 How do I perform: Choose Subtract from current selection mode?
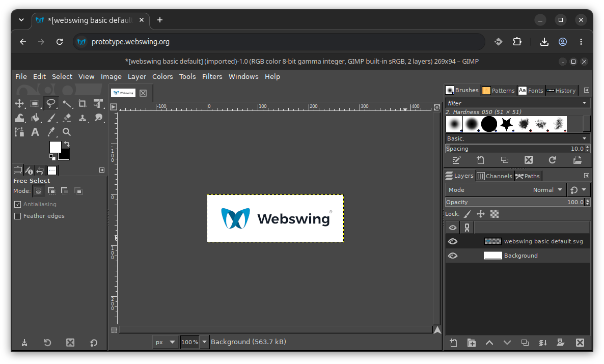(65, 191)
